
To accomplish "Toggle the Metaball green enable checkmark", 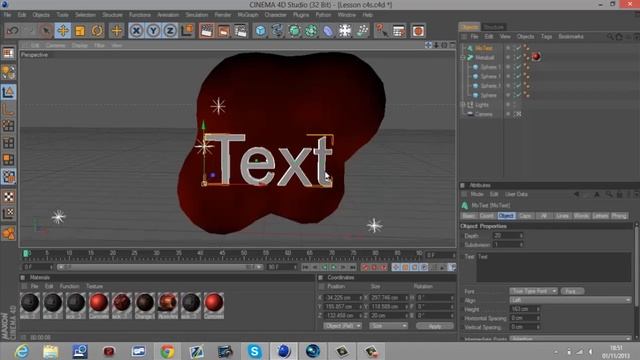I will [x=518, y=58].
